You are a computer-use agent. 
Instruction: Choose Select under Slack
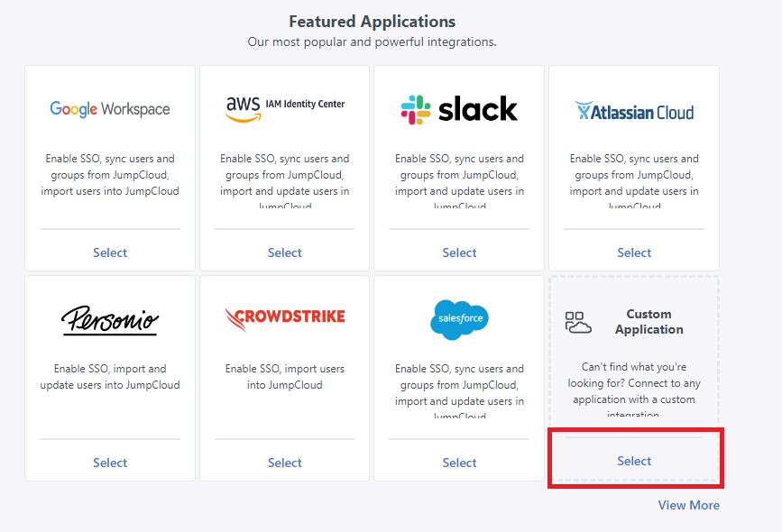[x=459, y=252]
